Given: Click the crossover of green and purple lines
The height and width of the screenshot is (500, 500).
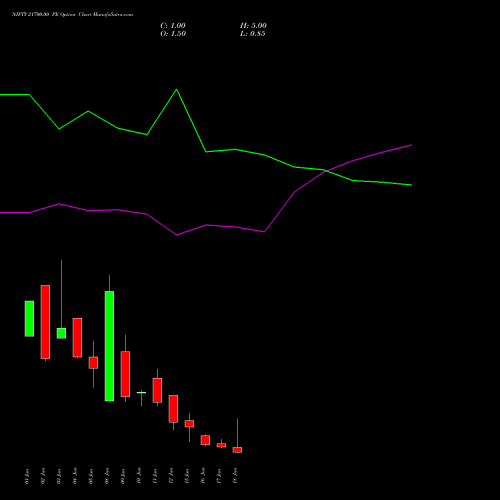Looking at the screenshot, I should [326, 171].
